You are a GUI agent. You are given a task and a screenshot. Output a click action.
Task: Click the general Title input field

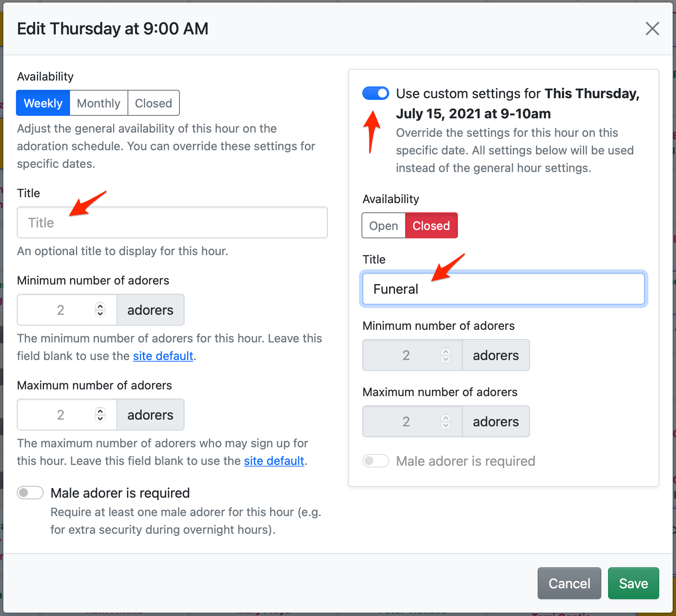coord(172,223)
